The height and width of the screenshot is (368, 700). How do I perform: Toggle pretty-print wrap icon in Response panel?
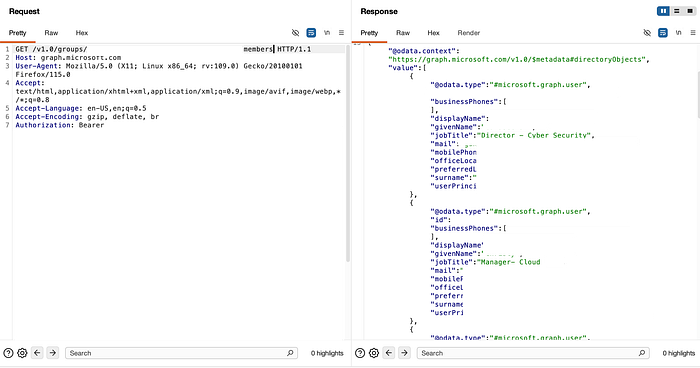(663, 33)
